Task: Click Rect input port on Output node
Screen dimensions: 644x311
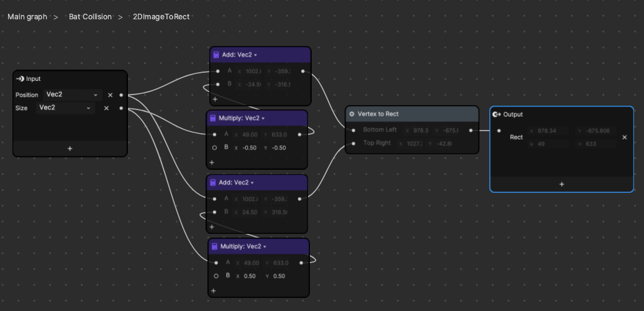Action: 499,131
